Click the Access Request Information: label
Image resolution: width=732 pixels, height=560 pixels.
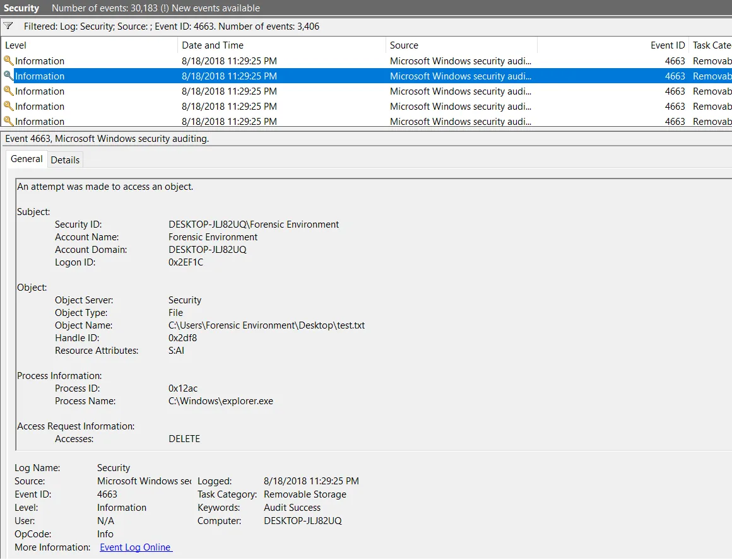click(x=76, y=426)
